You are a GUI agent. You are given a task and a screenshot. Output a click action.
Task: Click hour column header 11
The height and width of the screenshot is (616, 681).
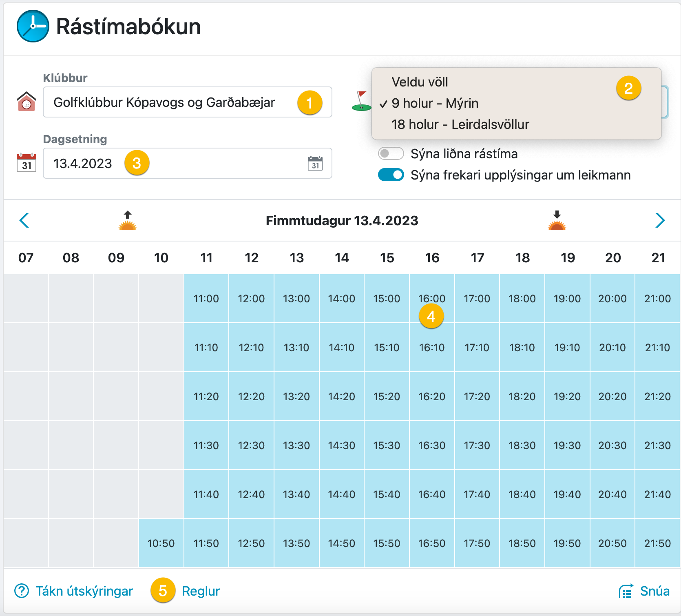[x=206, y=258]
